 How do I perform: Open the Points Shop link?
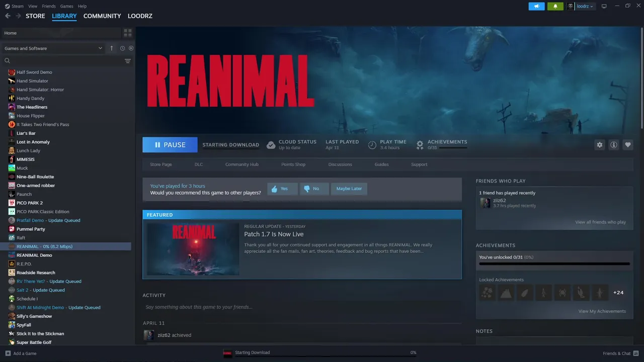pos(293,164)
